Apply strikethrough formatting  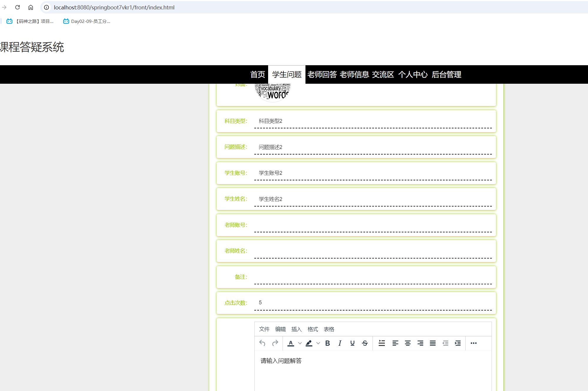[x=365, y=343]
